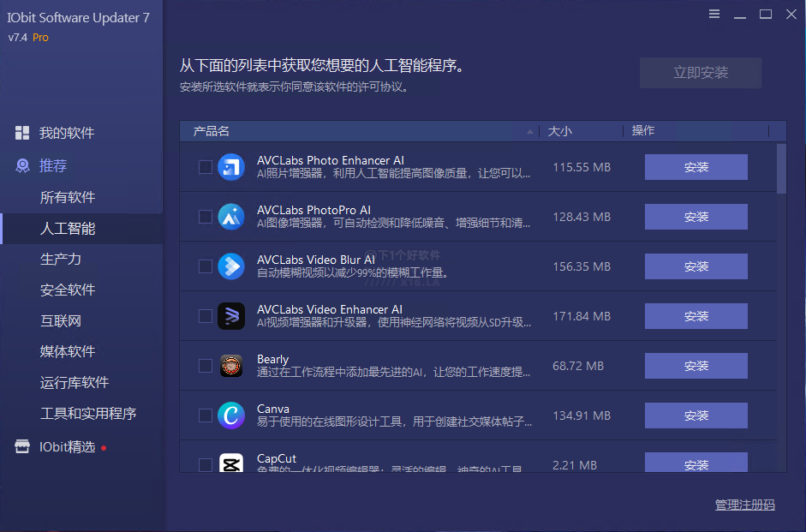Click the software list vertical scrollbar
The image size is (806, 532).
coord(781,169)
